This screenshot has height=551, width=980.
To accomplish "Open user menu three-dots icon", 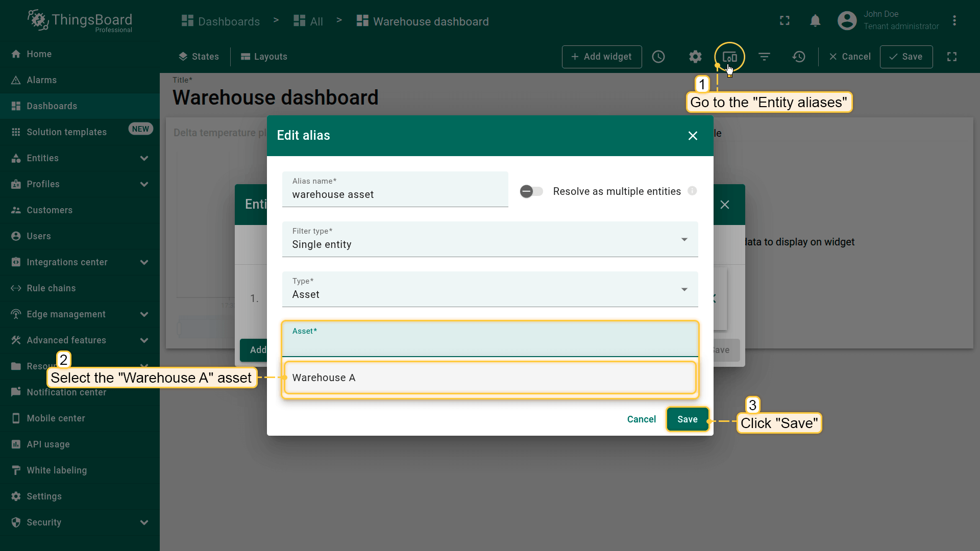I will coord(954,21).
